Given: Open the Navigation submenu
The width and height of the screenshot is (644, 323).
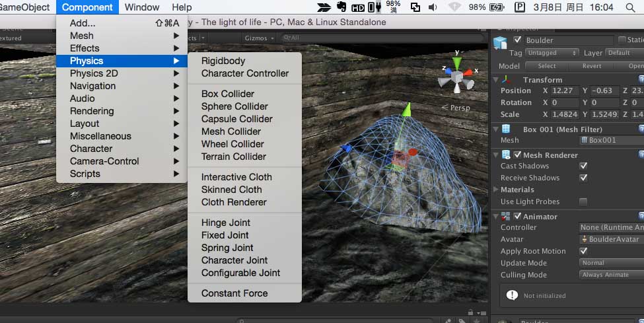Looking at the screenshot, I should click(x=122, y=86).
